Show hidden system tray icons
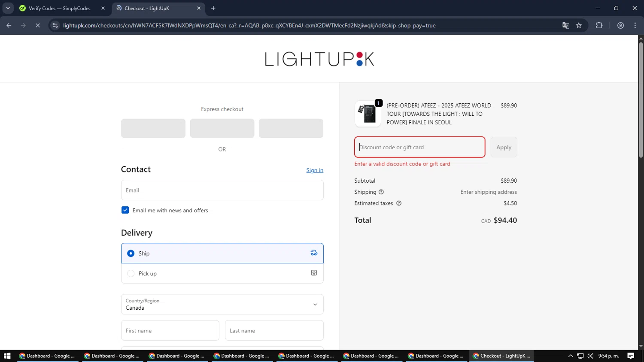 coord(571,356)
